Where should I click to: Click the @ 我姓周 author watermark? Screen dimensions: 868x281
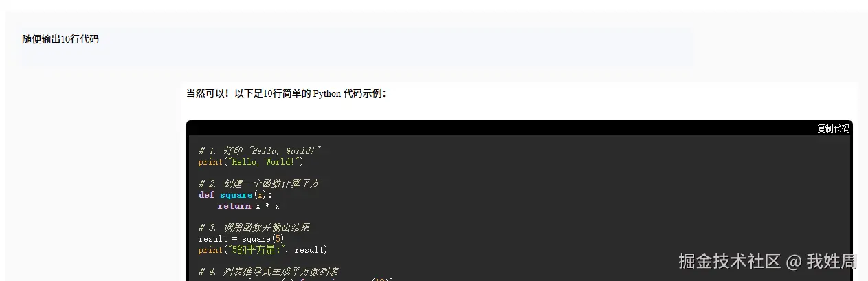[x=822, y=261]
